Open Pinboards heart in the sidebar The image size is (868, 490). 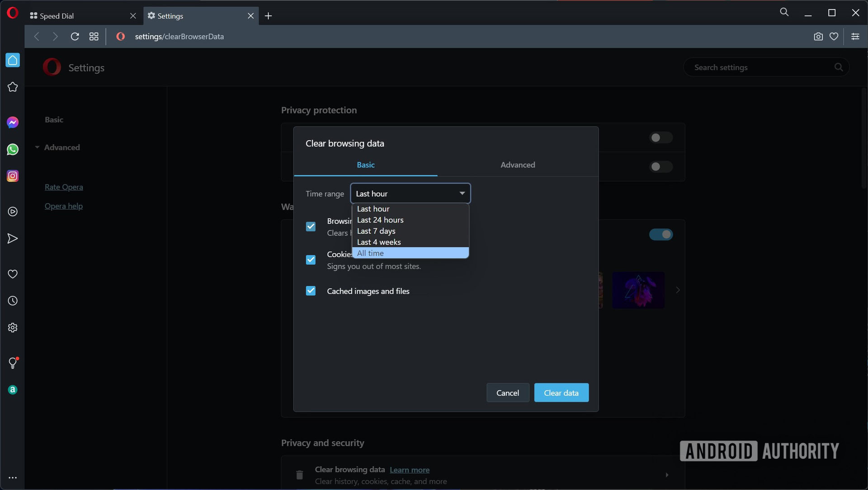[13, 274]
